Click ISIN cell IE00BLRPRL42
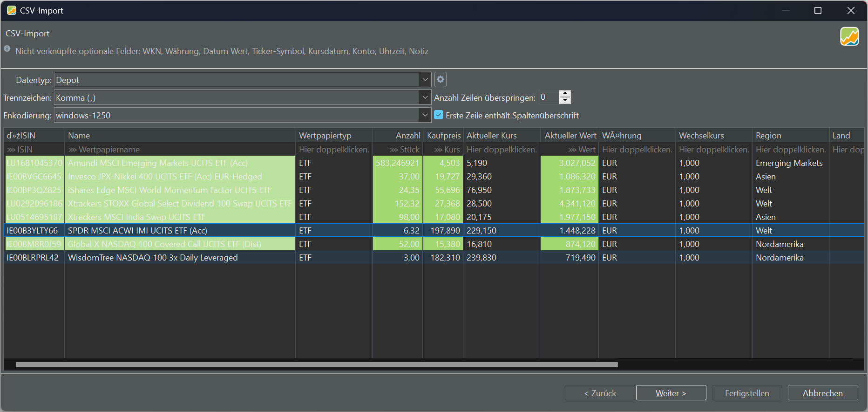The width and height of the screenshot is (868, 412). (34, 257)
